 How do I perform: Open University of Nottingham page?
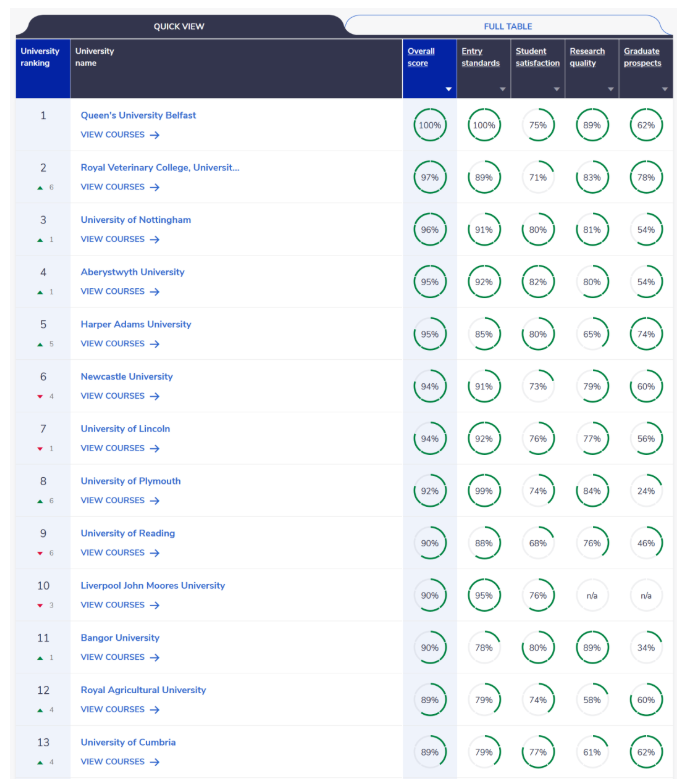coord(135,220)
